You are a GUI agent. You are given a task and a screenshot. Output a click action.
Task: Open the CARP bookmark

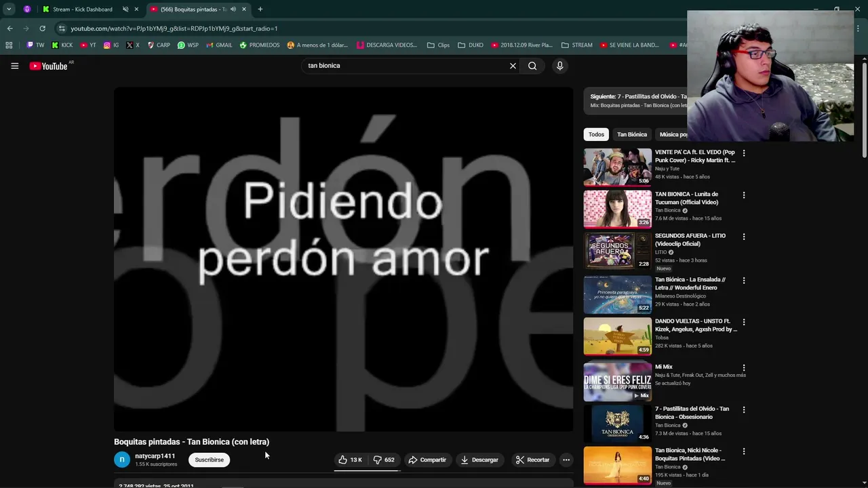158,45
